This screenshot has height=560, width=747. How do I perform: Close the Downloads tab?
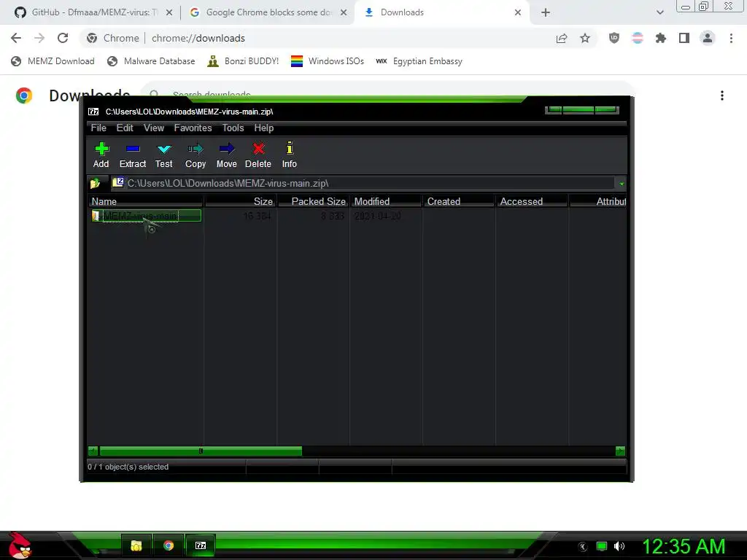[x=518, y=12]
